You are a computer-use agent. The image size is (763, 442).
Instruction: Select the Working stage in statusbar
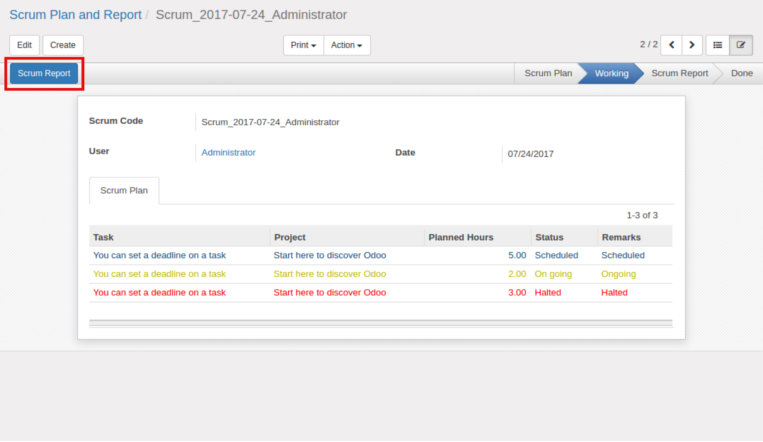coord(612,73)
